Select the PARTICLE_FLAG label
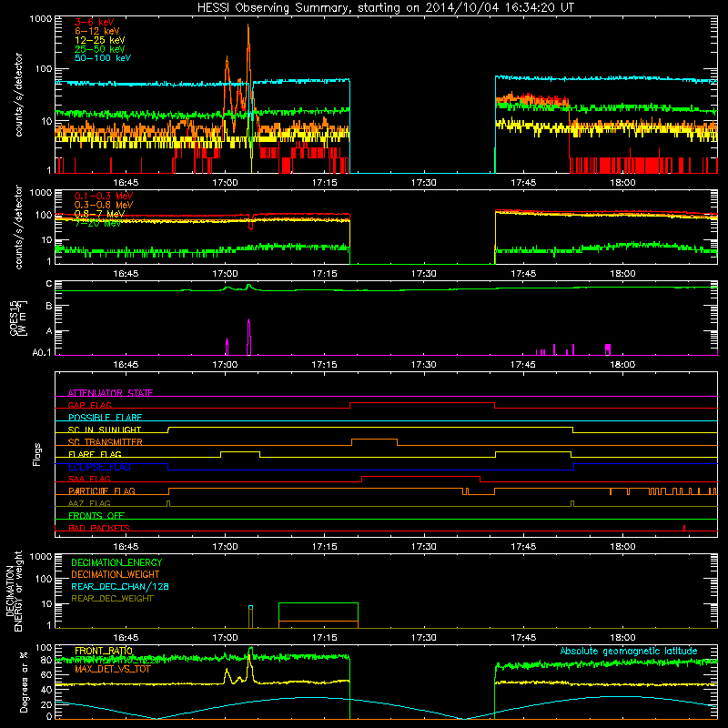Image resolution: width=728 pixels, height=728 pixels. 102,490
